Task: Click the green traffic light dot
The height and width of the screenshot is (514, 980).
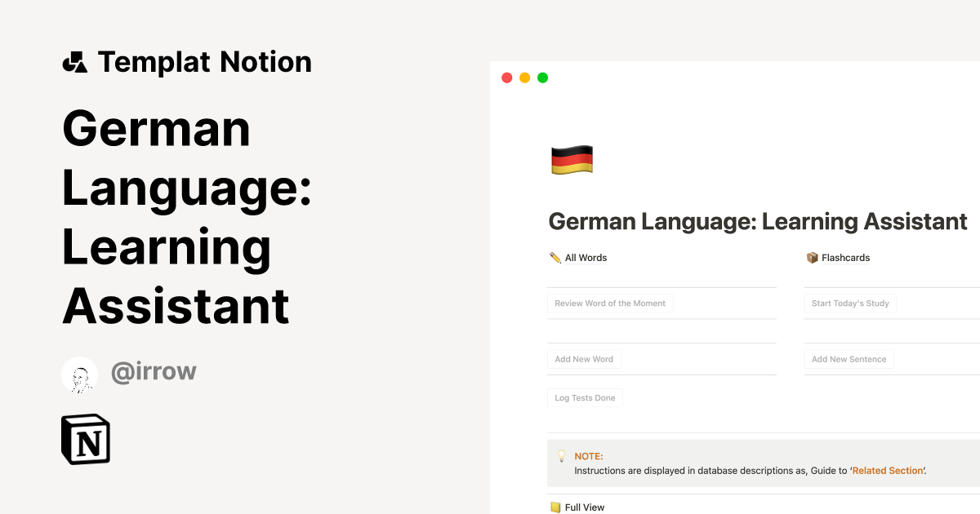Action: pyautogui.click(x=542, y=78)
